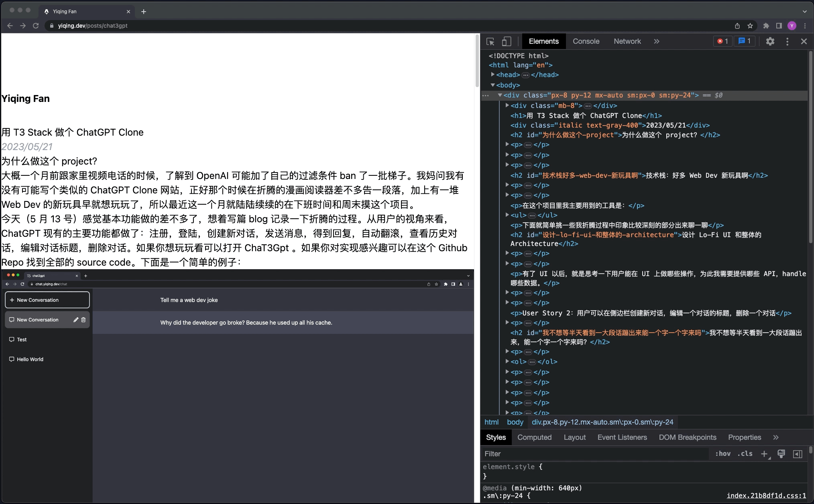Show more styles pane tabs chevron
Screen dimensions: 814x504
[775, 437]
